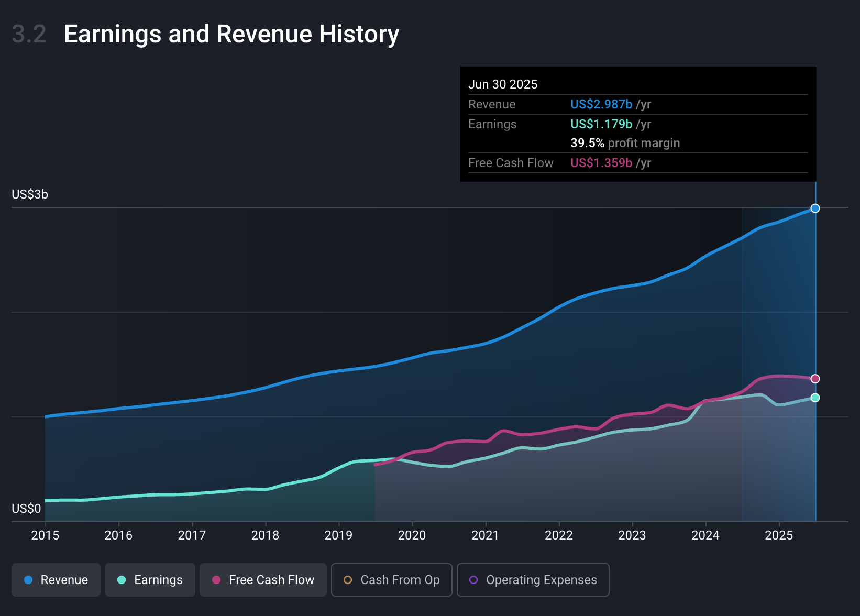The image size is (860, 616).
Task: Select 2018 on the time axis
Action: click(265, 535)
